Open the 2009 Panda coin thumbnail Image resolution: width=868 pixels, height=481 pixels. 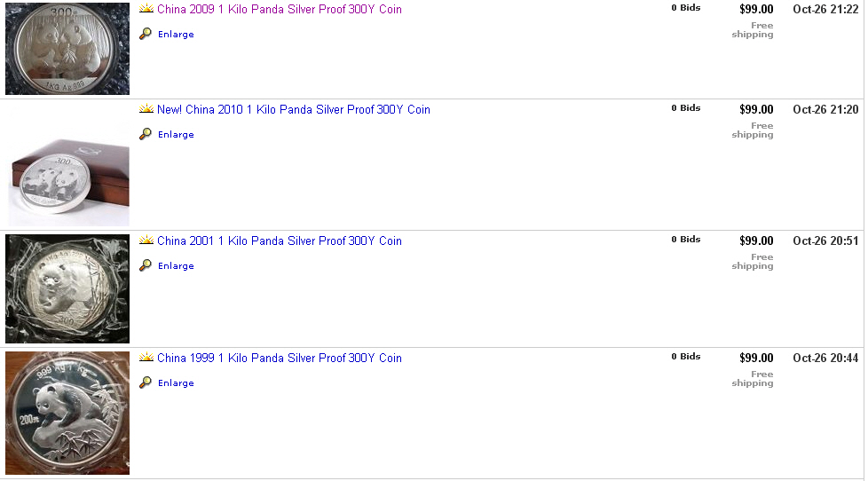(67, 48)
